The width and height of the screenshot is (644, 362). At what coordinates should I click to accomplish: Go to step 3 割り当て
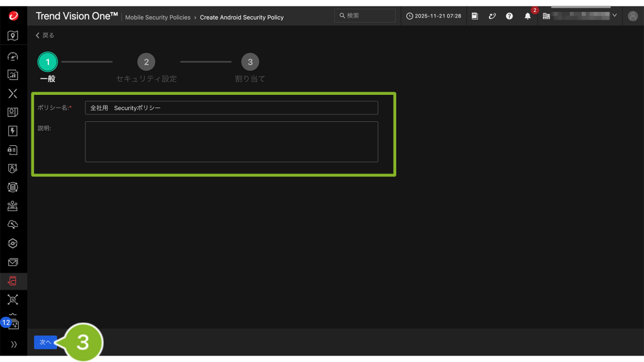(250, 62)
